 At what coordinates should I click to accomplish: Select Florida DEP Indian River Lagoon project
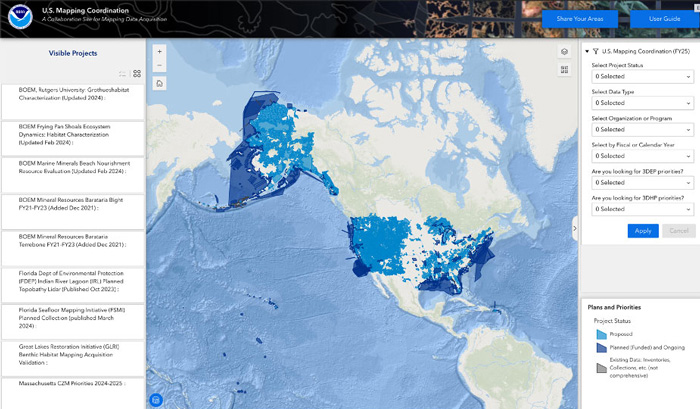(73, 285)
